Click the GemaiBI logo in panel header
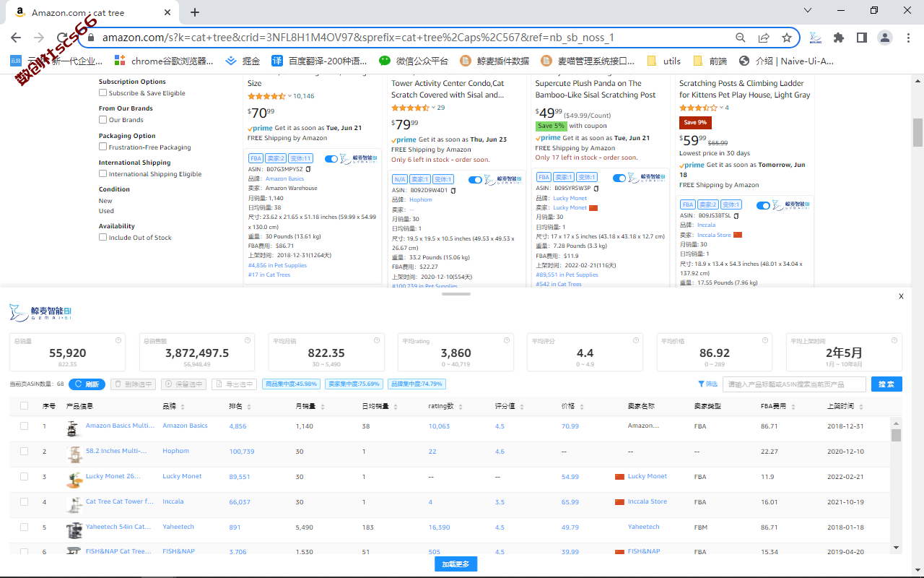This screenshot has width=924, height=578. [41, 313]
